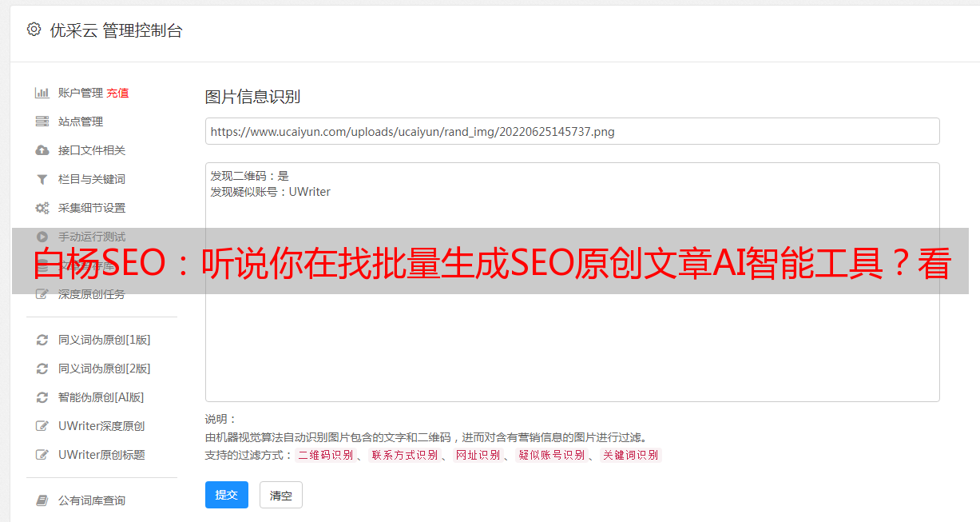The height and width of the screenshot is (522, 980).
Task: Click the 疑似账号识别 filter tag
Action: [x=551, y=455]
